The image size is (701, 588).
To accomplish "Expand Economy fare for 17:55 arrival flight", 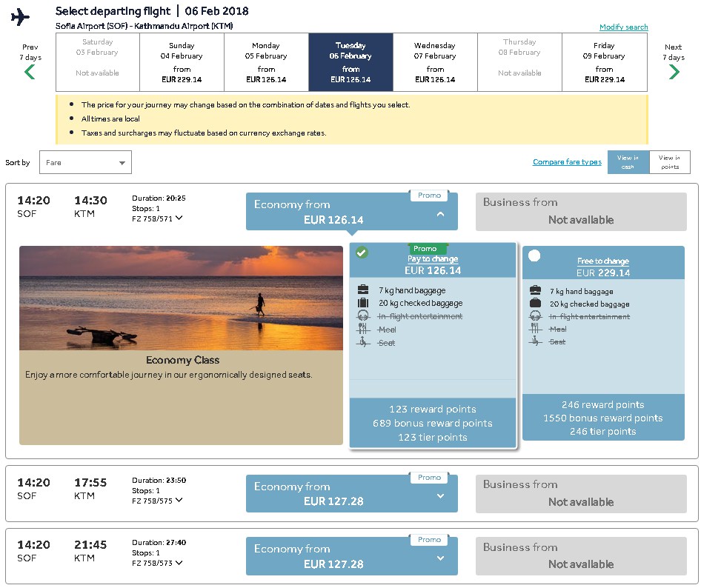I will pos(440,496).
